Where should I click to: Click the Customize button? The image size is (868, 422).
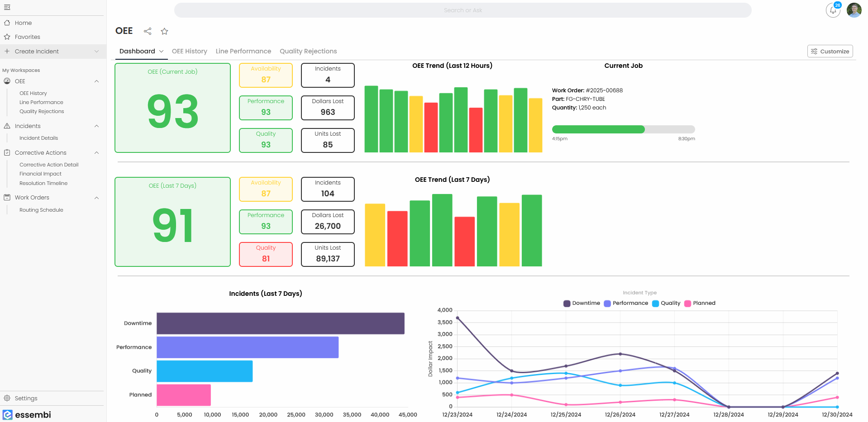[x=830, y=51]
